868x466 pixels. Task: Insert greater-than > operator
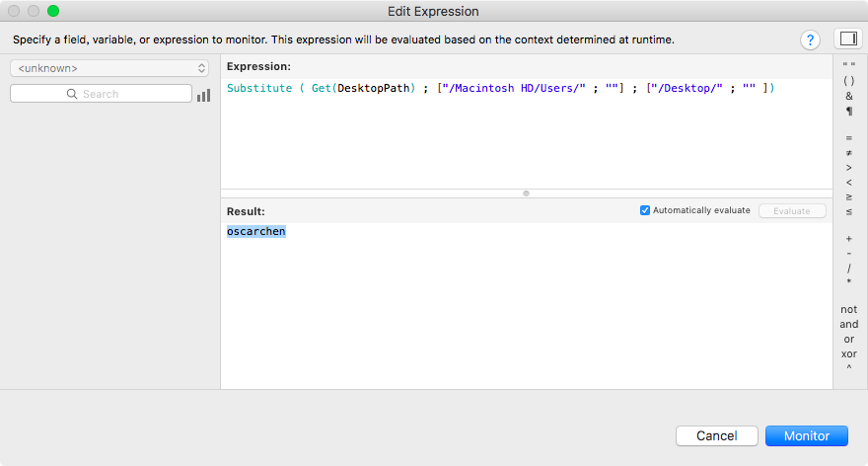[x=848, y=167]
